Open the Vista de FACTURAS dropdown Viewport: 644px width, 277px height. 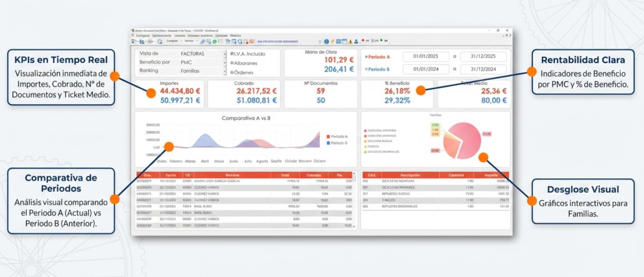pyautogui.click(x=225, y=54)
